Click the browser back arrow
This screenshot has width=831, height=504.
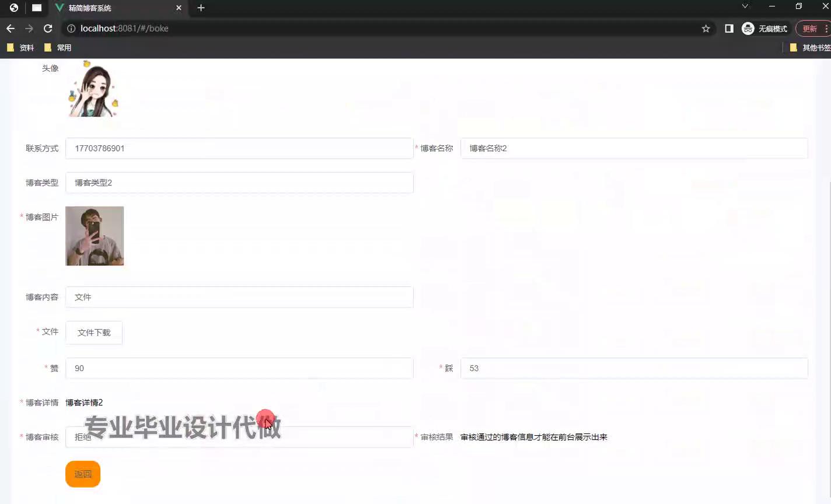(x=11, y=29)
